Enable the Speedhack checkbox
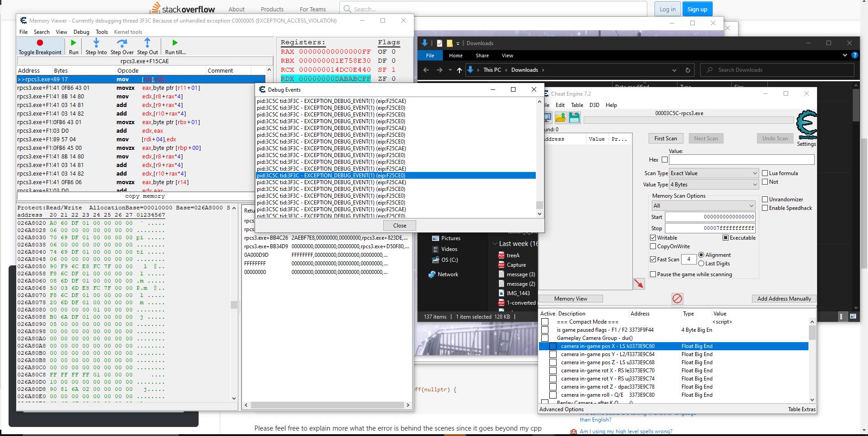Viewport: 868px width, 436px height. point(765,208)
